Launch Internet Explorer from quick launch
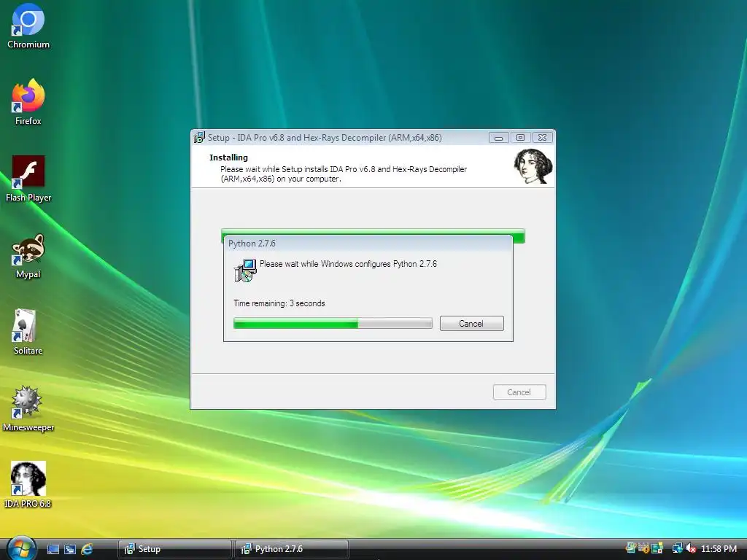This screenshot has height=560, width=747. click(x=87, y=549)
